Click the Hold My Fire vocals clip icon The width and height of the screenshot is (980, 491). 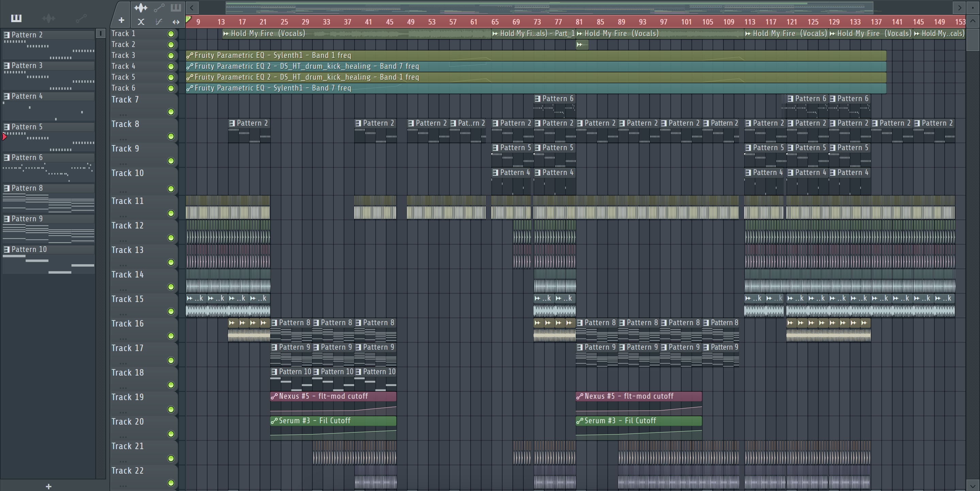click(x=226, y=33)
